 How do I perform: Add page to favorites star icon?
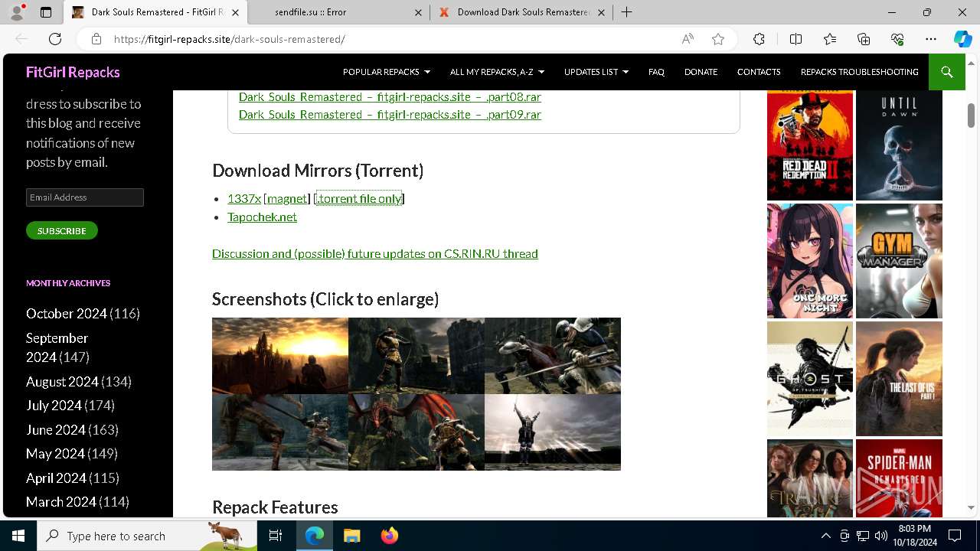click(718, 39)
